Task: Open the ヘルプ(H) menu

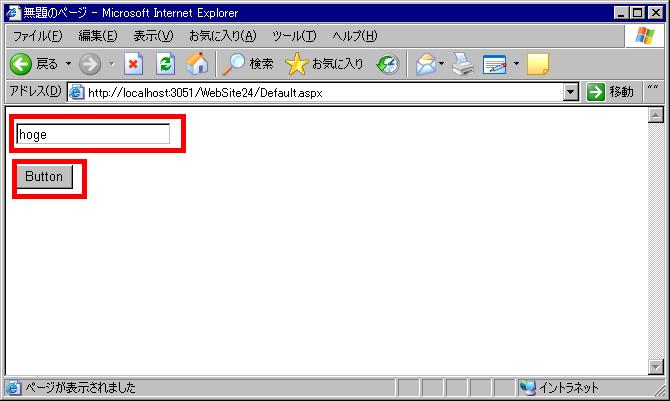Action: [x=355, y=36]
